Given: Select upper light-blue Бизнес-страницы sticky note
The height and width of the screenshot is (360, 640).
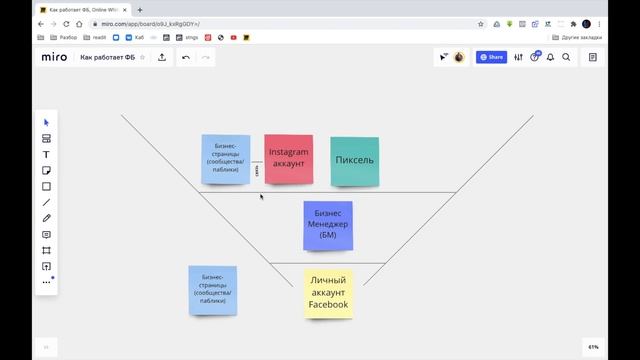Looking at the screenshot, I should click(x=226, y=159).
